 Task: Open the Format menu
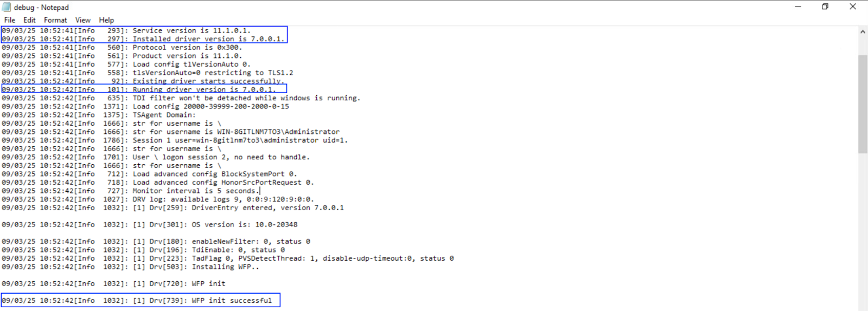55,20
